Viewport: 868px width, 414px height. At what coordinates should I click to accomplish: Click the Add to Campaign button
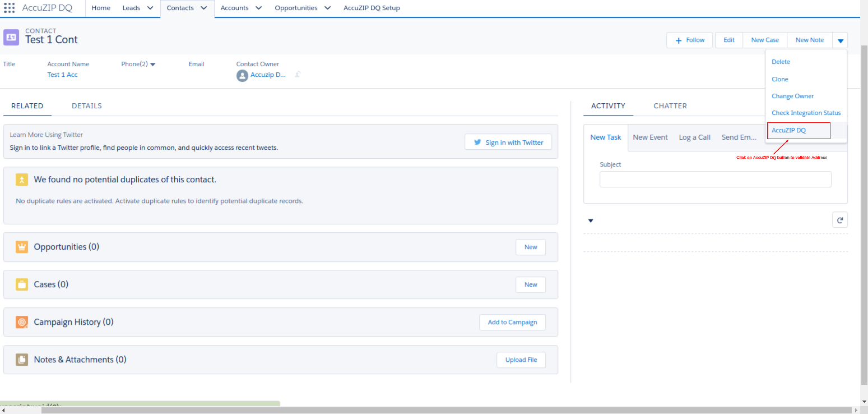[x=512, y=322]
